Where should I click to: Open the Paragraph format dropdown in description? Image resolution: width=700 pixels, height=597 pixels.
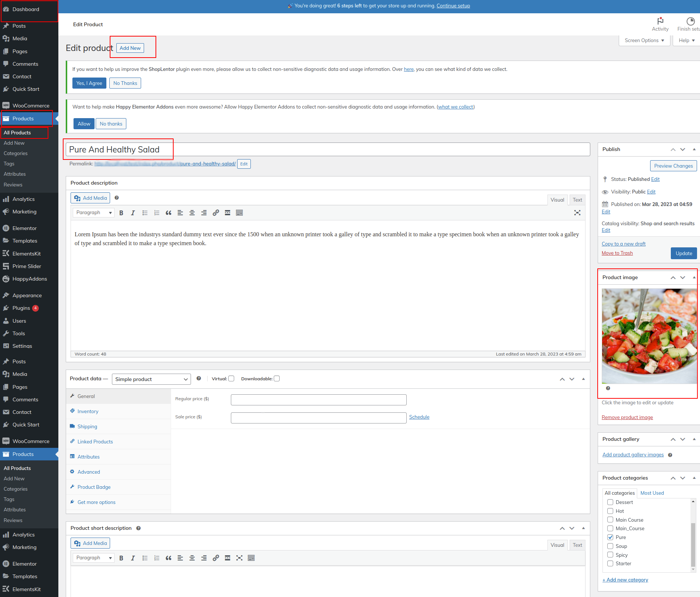coord(93,213)
